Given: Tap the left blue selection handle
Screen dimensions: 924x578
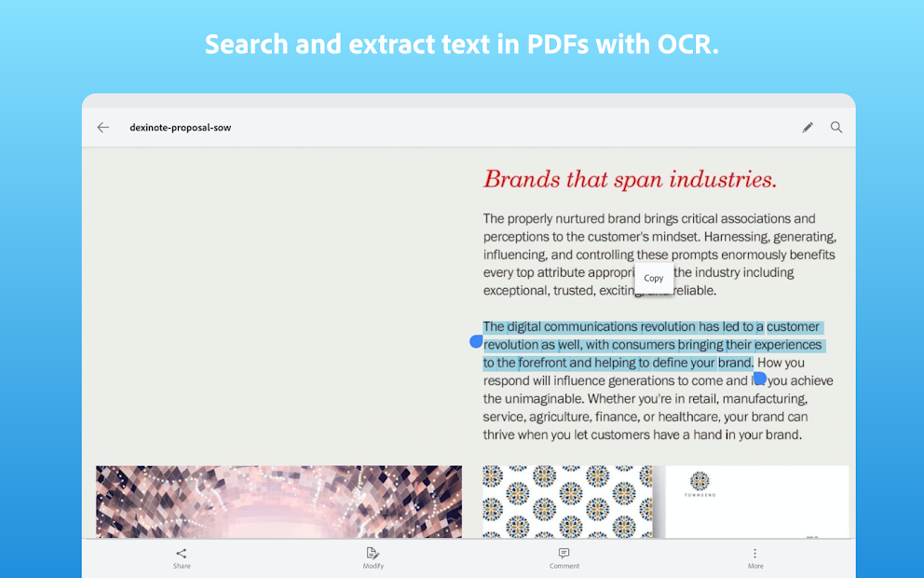Looking at the screenshot, I should click(x=477, y=343).
